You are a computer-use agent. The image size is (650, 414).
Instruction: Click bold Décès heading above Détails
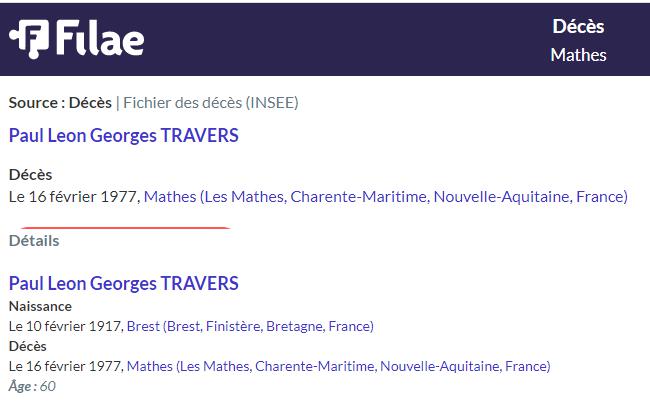point(30,174)
